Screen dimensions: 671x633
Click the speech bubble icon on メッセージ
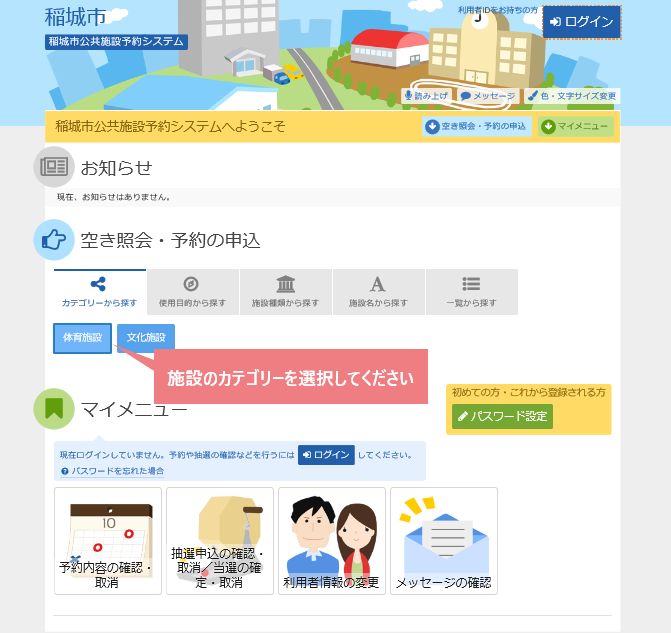(466, 96)
